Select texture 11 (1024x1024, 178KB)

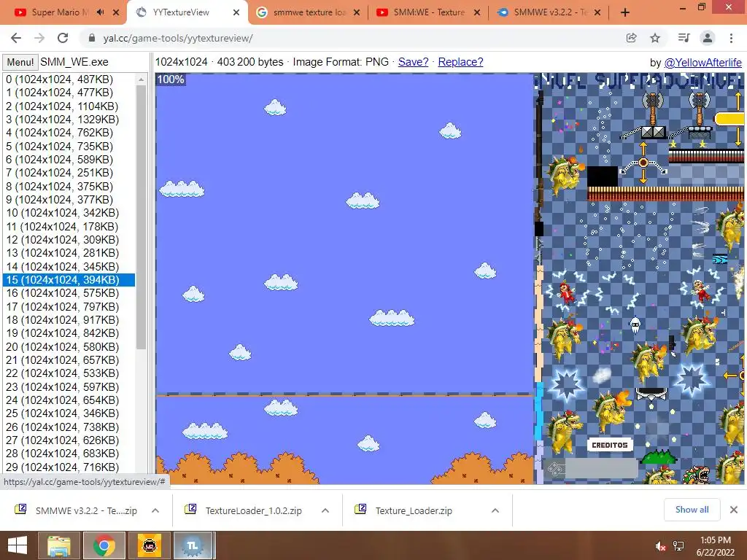pyautogui.click(x=69, y=226)
